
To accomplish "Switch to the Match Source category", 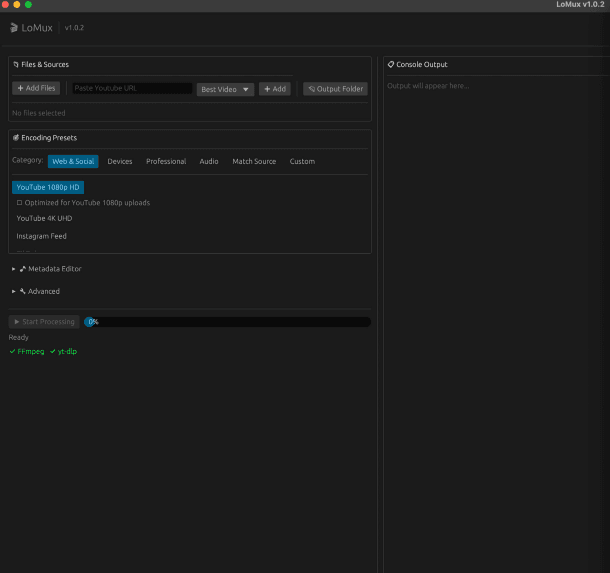I will (x=254, y=161).
